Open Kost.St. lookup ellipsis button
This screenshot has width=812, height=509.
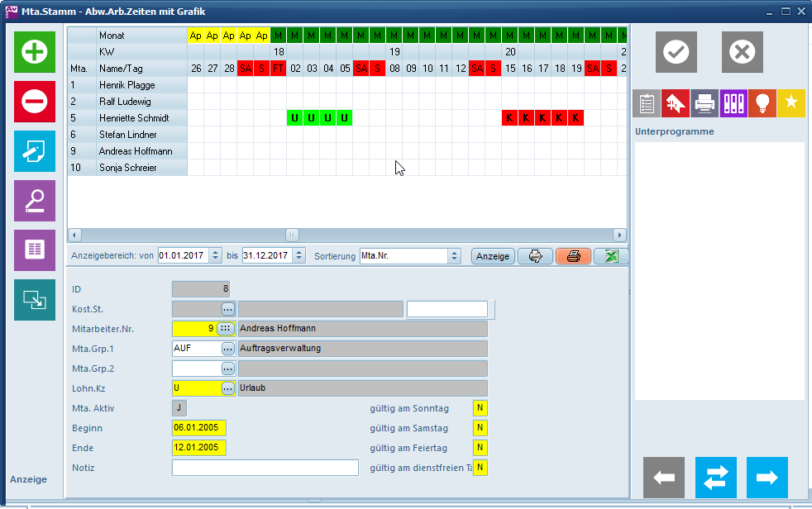(x=228, y=309)
